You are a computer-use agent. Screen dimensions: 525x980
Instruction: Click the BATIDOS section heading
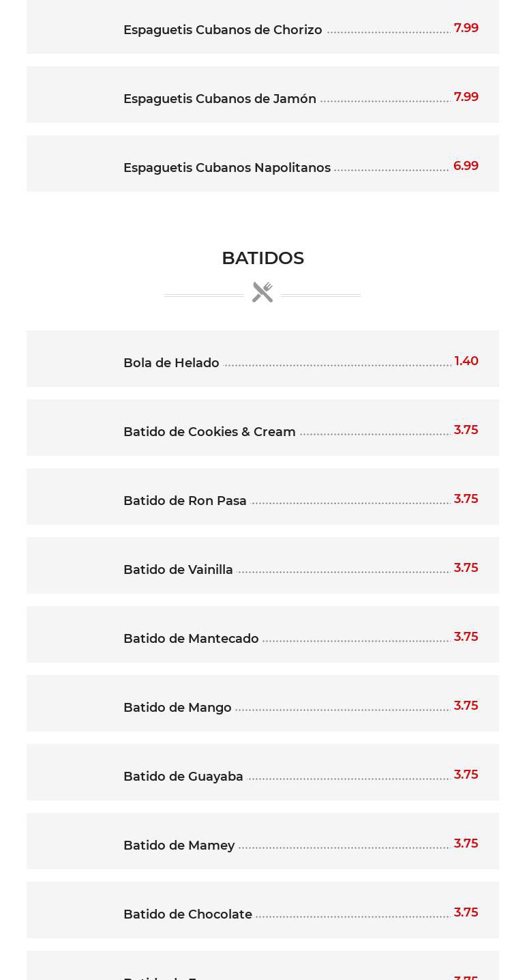click(x=262, y=258)
